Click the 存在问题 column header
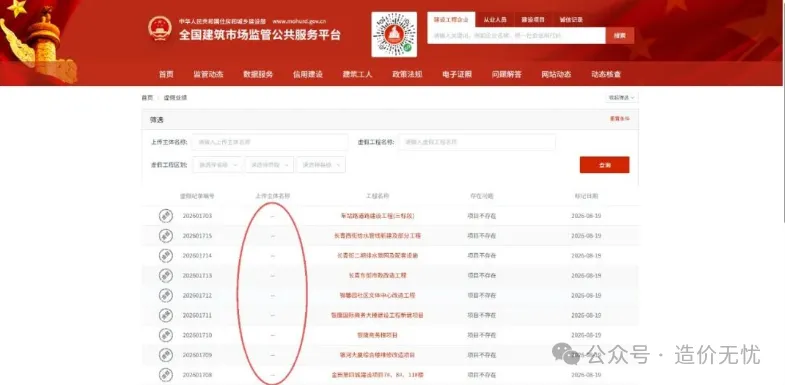 (x=481, y=196)
